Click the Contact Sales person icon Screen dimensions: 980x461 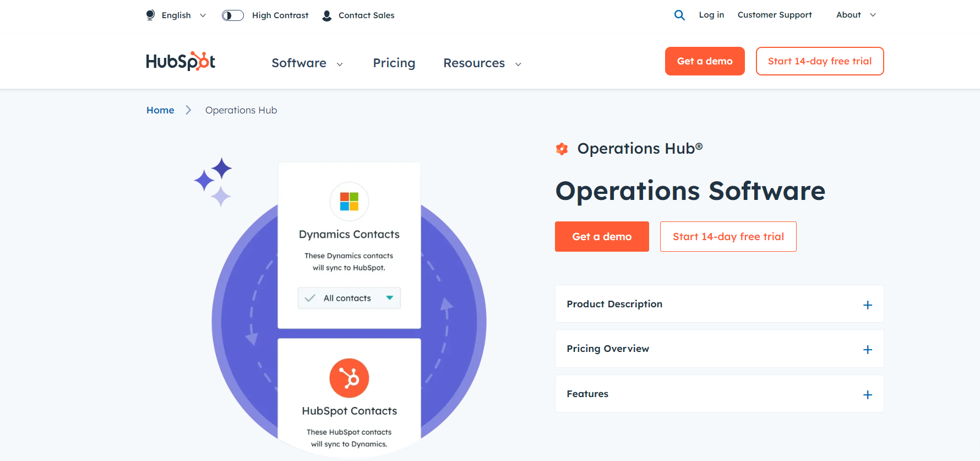326,15
